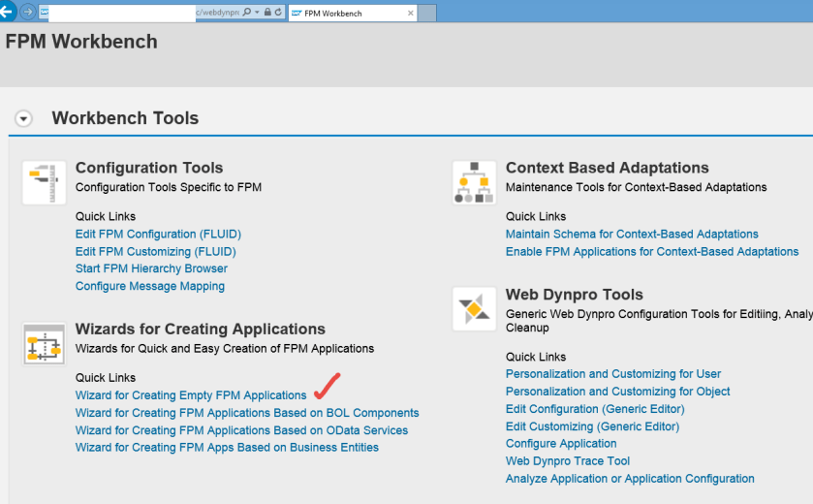Close the FPM Workbench tab

(x=410, y=13)
